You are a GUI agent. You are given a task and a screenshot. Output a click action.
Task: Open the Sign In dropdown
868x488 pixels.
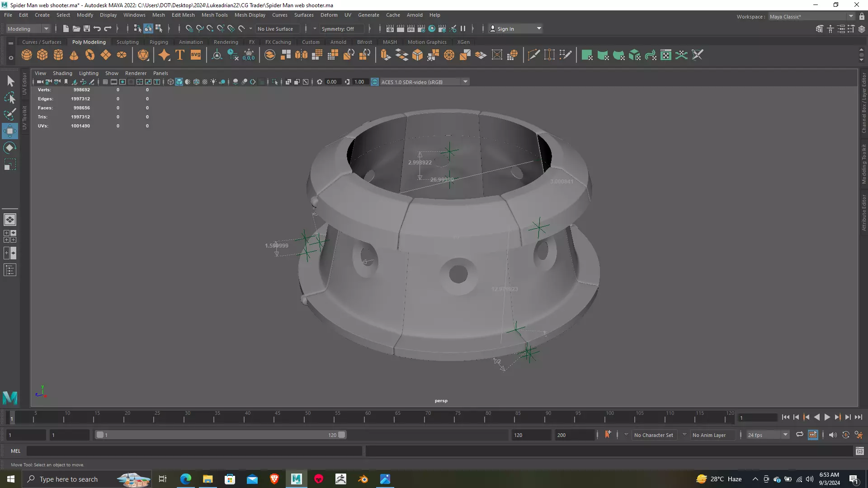pos(516,28)
